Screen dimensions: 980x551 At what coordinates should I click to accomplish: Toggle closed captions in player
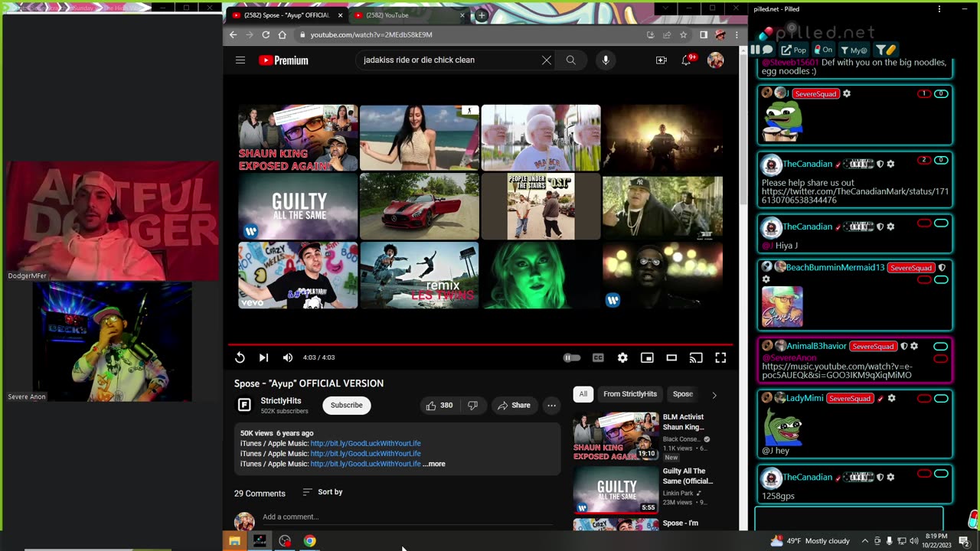click(x=598, y=357)
